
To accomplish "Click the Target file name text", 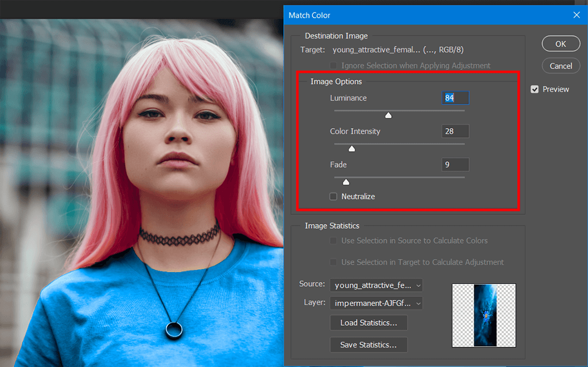I will pyautogui.click(x=398, y=50).
